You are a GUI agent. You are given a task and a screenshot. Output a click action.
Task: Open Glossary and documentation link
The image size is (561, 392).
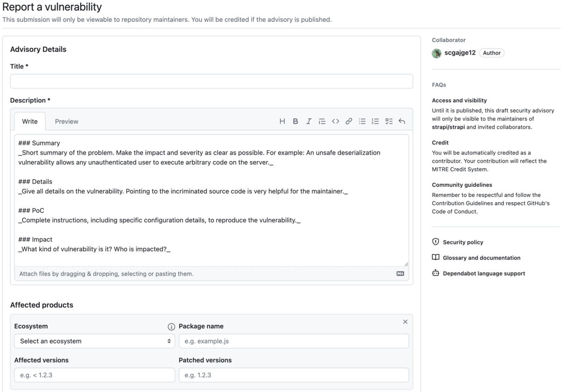coord(482,258)
